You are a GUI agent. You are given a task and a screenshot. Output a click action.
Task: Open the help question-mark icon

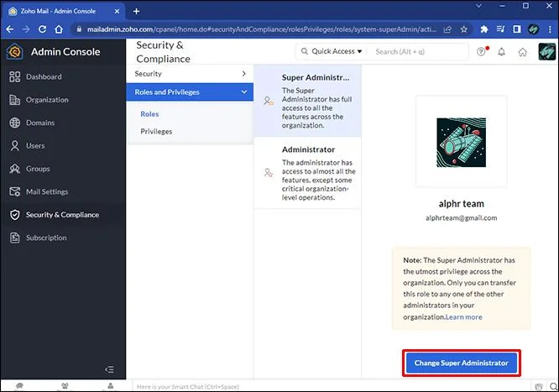tap(481, 52)
